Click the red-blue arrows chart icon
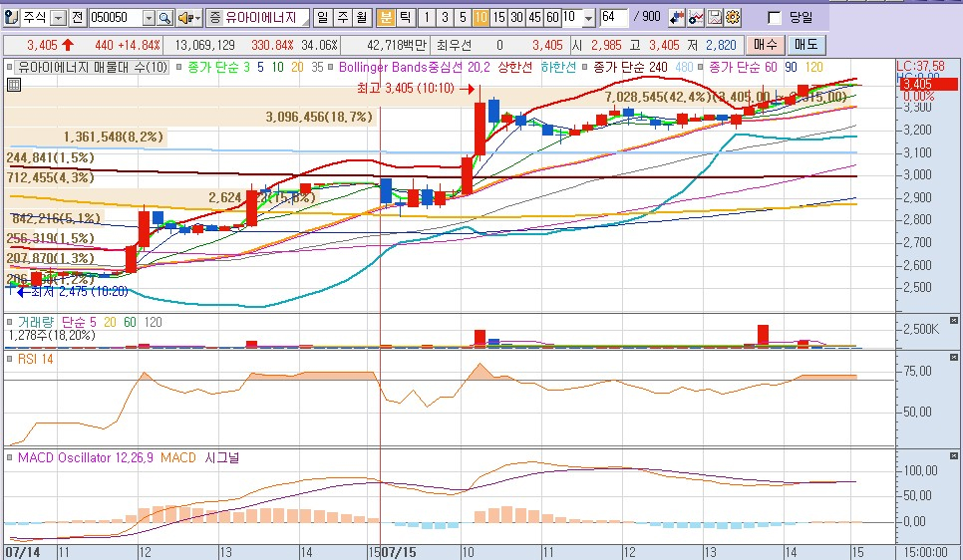 pos(677,18)
